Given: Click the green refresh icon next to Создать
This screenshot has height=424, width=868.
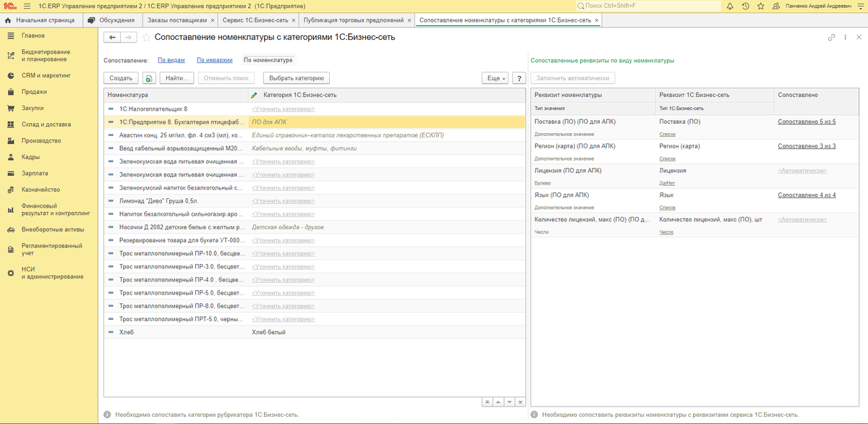Looking at the screenshot, I should pos(148,78).
